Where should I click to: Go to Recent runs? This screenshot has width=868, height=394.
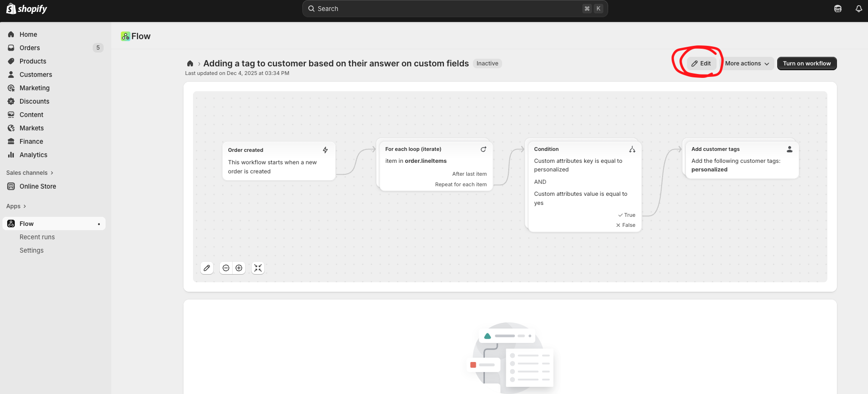point(37,237)
